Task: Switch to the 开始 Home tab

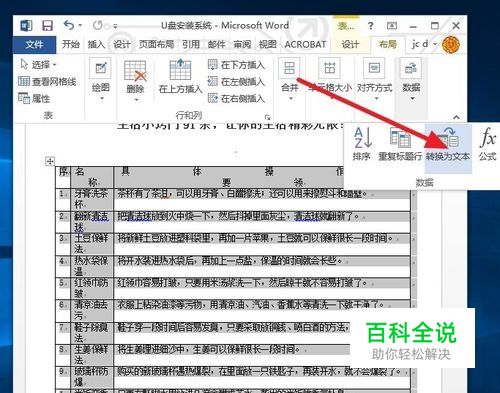Action: (x=71, y=44)
